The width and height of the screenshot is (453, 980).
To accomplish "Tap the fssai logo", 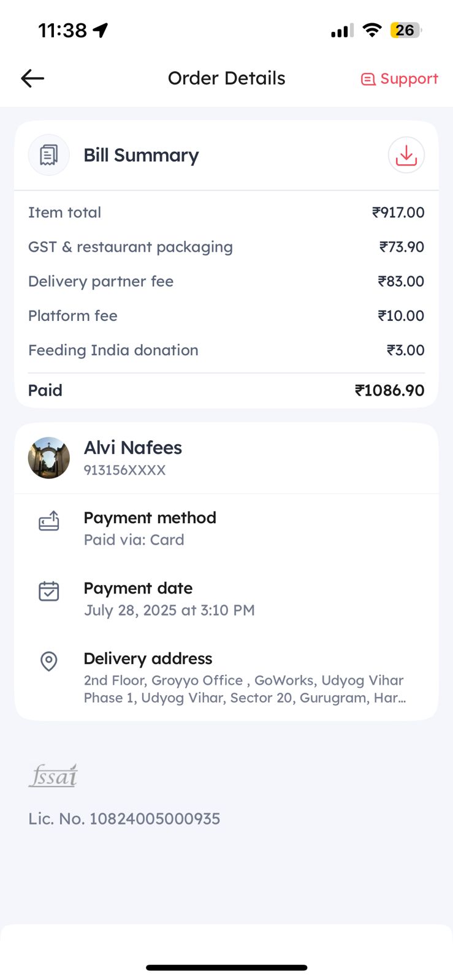I will pos(53,776).
